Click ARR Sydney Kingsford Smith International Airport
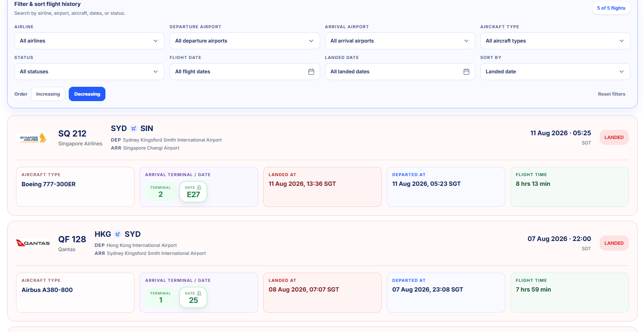 tap(150, 253)
